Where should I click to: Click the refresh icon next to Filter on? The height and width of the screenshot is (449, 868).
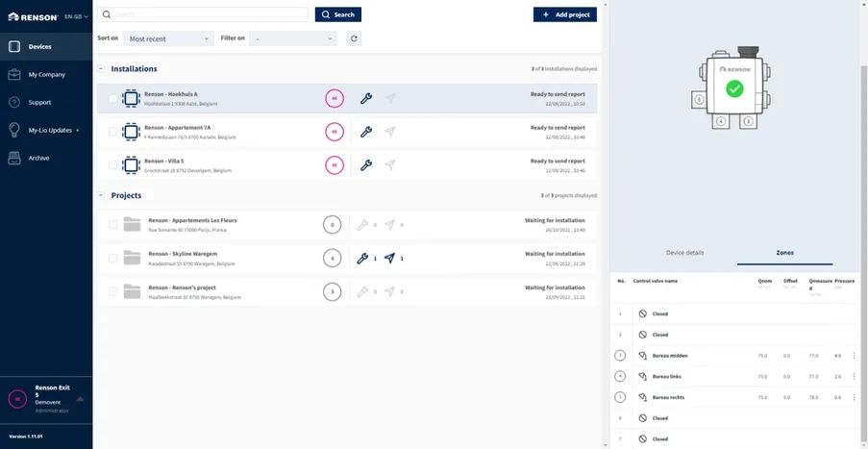(x=355, y=38)
